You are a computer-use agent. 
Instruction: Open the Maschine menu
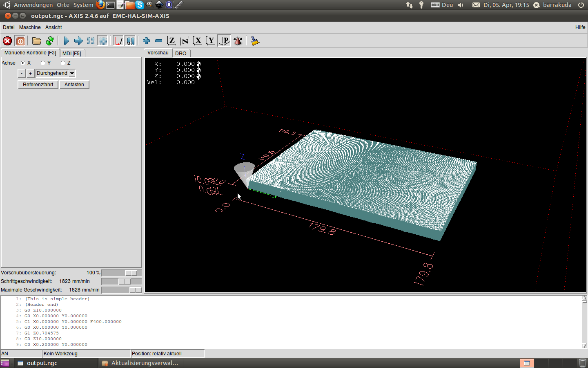pos(30,27)
